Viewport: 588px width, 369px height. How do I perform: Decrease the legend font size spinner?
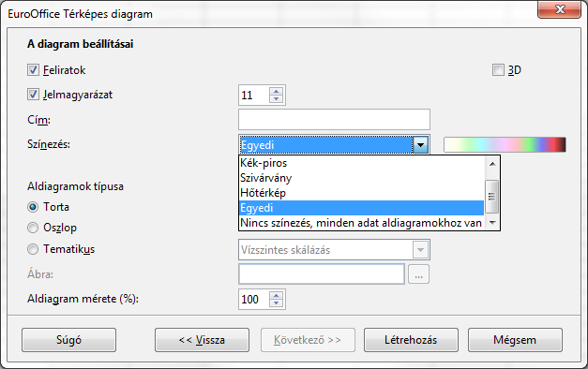277,99
